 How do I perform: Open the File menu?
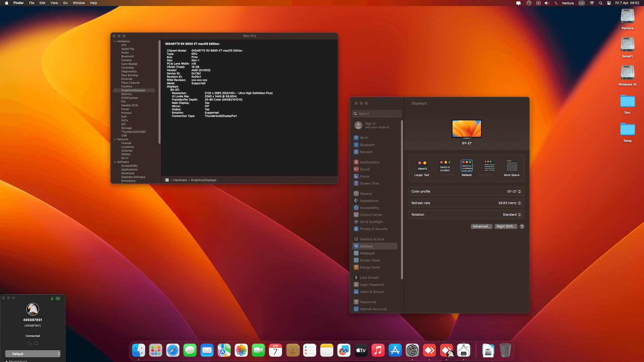pos(32,3)
